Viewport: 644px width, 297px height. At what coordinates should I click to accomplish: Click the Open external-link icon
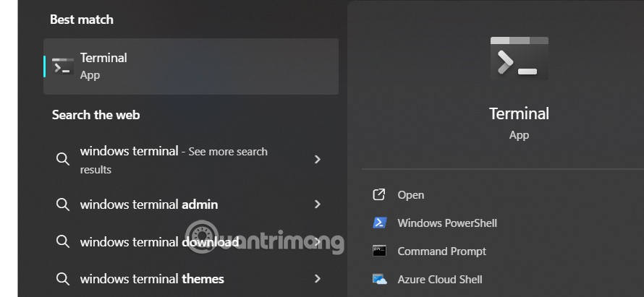tap(379, 194)
